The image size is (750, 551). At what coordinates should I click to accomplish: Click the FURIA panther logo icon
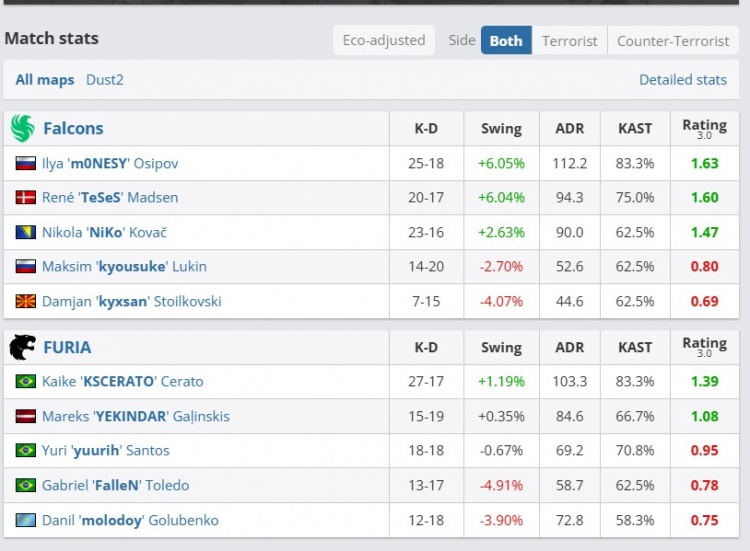tap(22, 347)
